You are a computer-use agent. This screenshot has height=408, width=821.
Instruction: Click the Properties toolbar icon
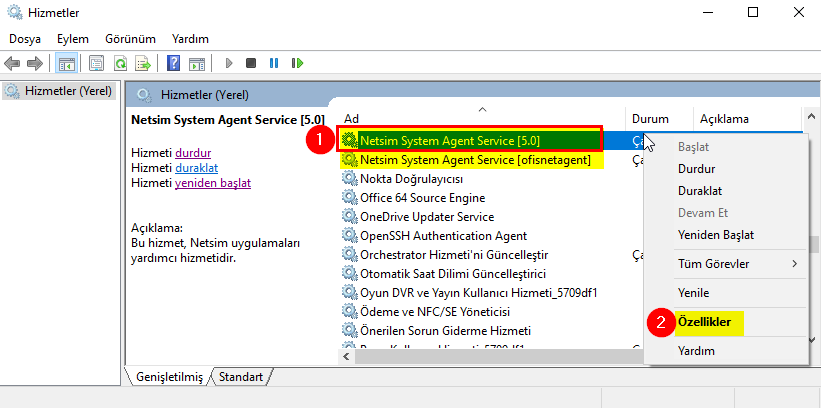pyautogui.click(x=96, y=64)
